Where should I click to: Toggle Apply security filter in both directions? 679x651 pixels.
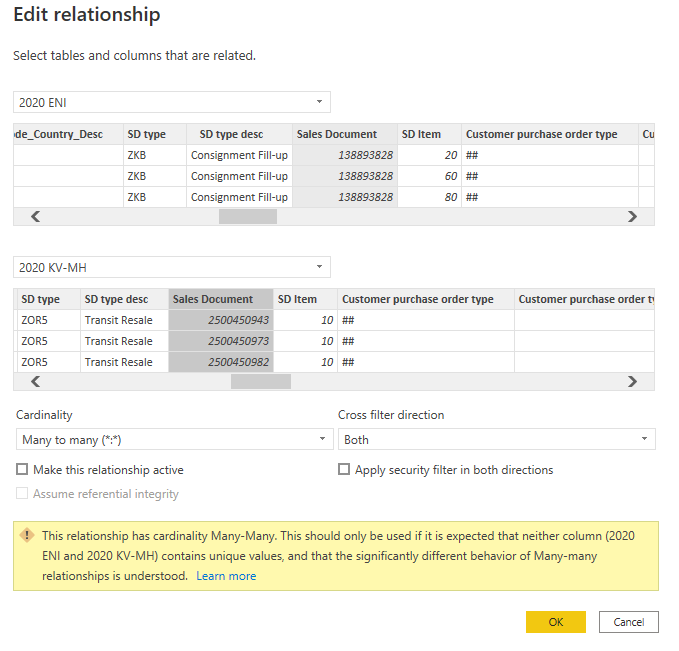coord(344,469)
